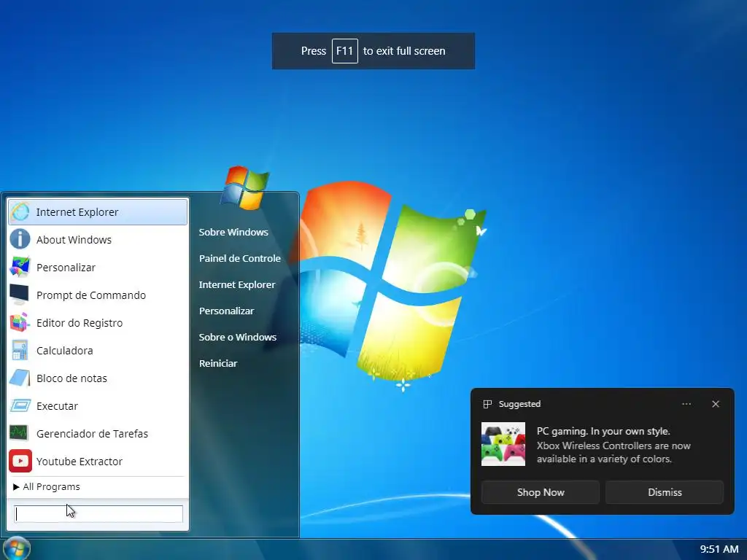Screen dimensions: 747x560
Task: Open Sobre Windows in the right pane
Action: pyautogui.click(x=233, y=232)
